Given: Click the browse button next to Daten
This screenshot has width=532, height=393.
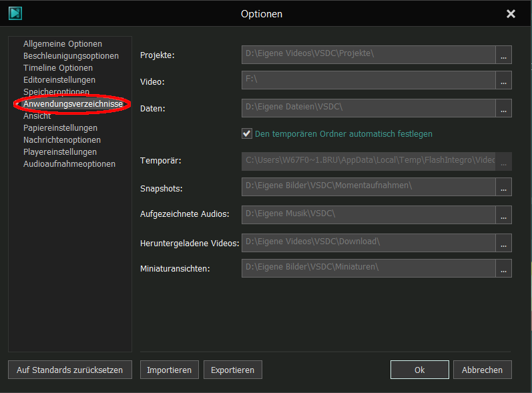Looking at the screenshot, I should point(503,107).
